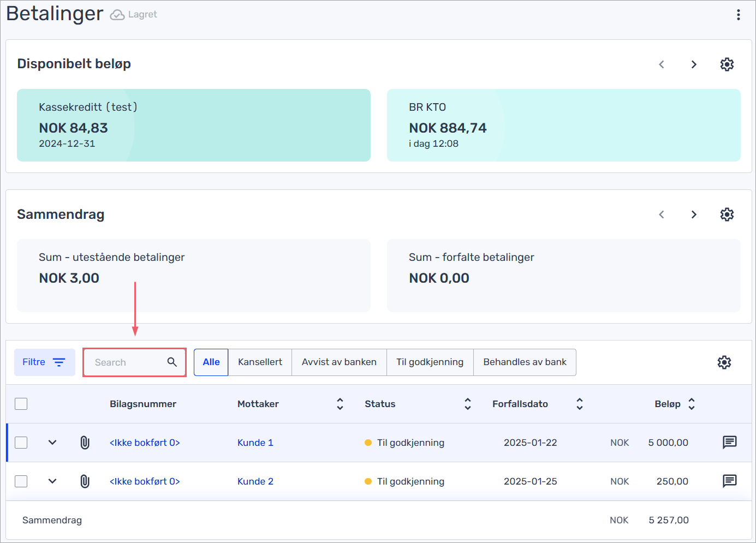
Task: Sort by Forfallsdato column arrows
Action: coord(580,404)
